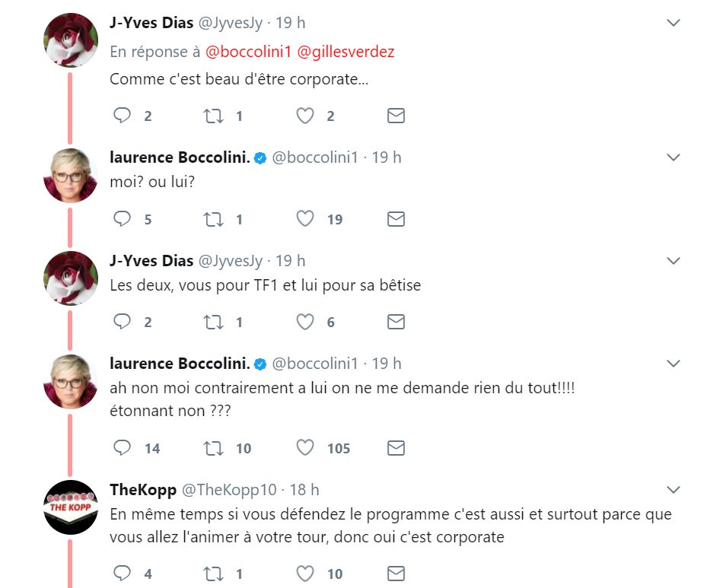The width and height of the screenshot is (723, 588).
Task: Message icon under TheKopp's tweet
Action: 396,574
